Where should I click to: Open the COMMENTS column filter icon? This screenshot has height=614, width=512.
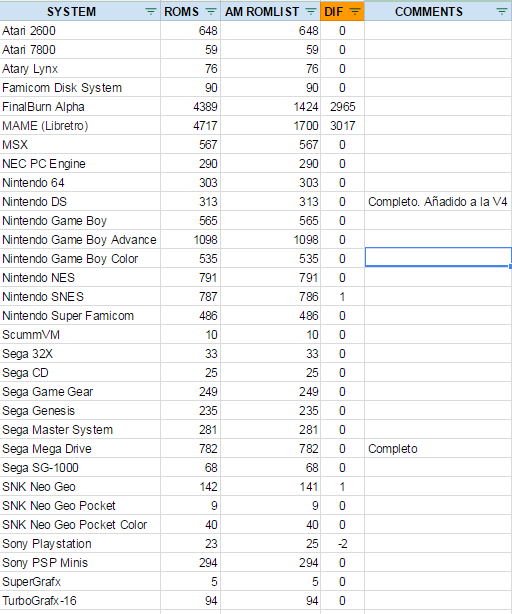pyautogui.click(x=501, y=11)
